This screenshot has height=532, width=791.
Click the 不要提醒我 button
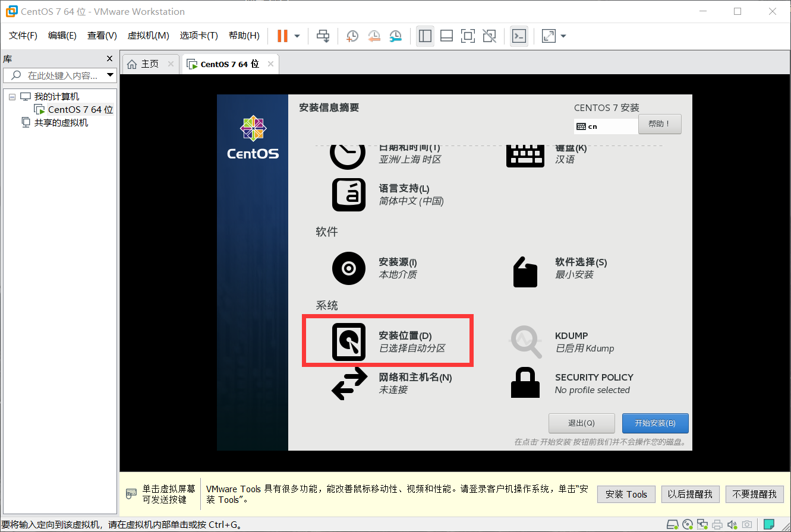(x=755, y=494)
